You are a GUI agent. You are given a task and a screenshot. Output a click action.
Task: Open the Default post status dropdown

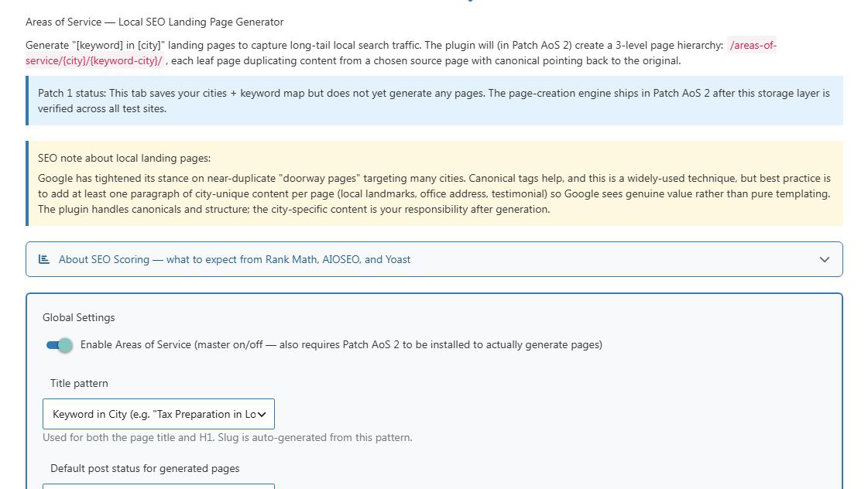click(158, 486)
